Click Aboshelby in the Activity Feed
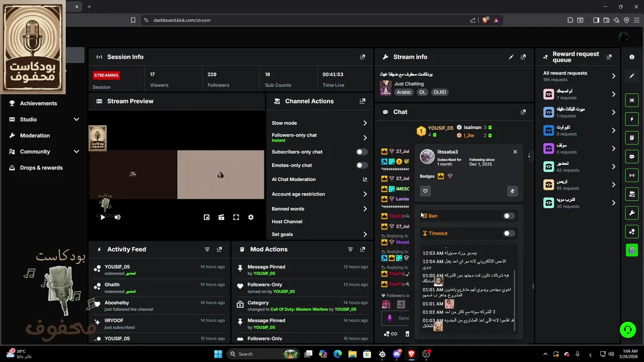Screen dimensions: 644x362 click(x=117, y=303)
